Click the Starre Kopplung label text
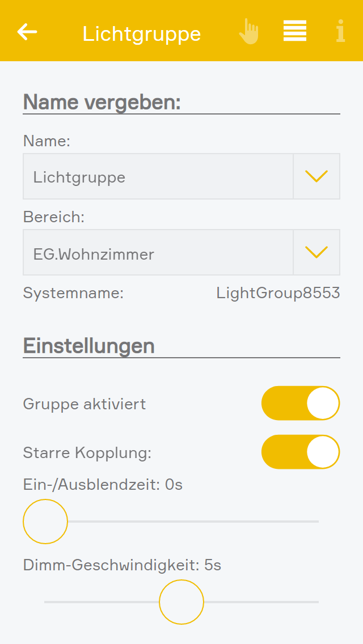The width and height of the screenshot is (363, 644). (x=87, y=452)
